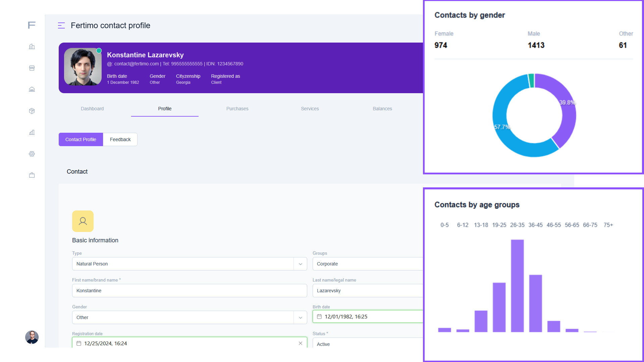The height and width of the screenshot is (362, 644).
Task: Click the Fertimo F logo
Action: point(32,25)
